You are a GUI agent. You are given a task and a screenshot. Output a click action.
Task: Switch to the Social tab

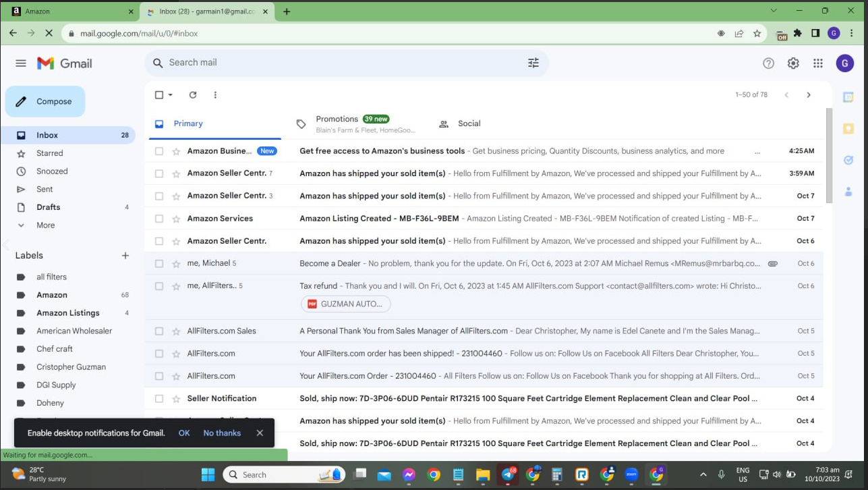click(x=469, y=124)
